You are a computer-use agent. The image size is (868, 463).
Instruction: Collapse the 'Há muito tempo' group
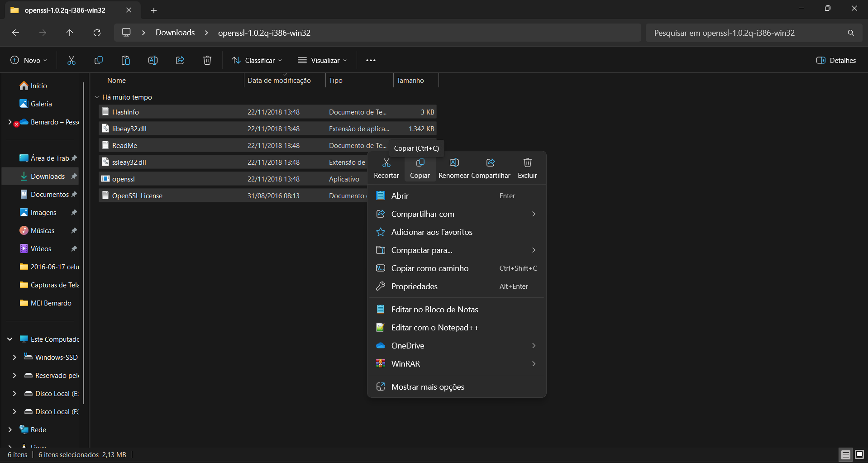[x=97, y=97]
